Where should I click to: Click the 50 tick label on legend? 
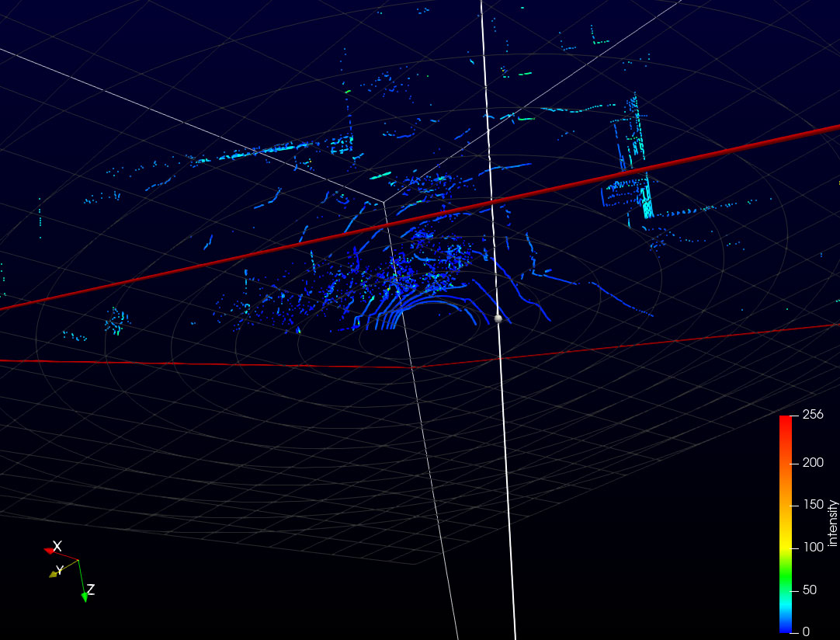809,590
